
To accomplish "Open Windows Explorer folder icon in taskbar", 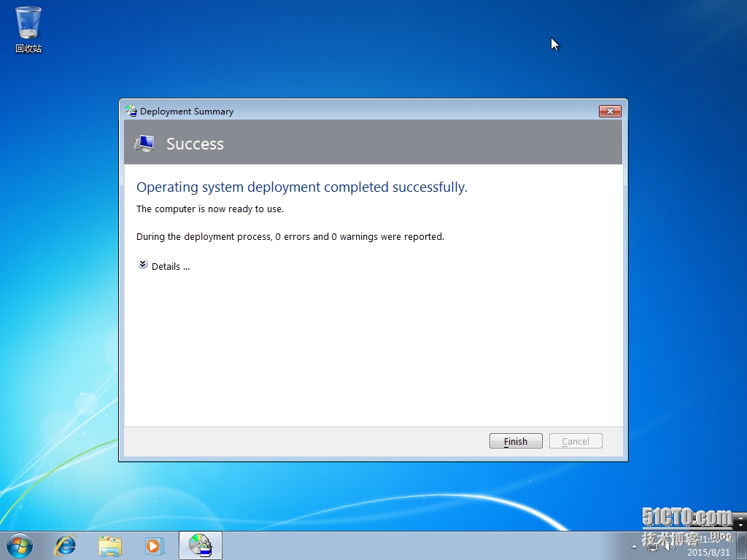I will click(110, 545).
